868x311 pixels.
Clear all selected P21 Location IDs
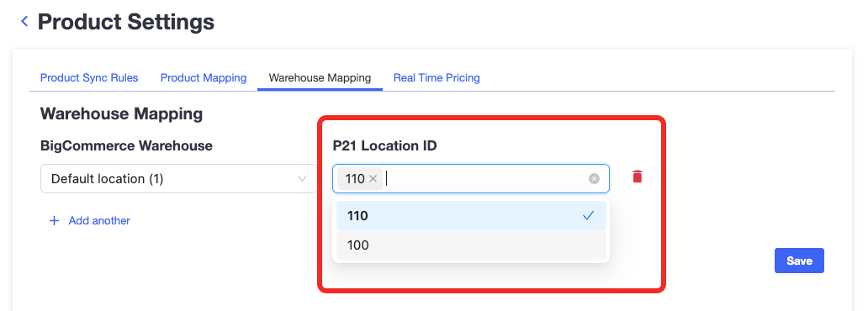coord(594,179)
